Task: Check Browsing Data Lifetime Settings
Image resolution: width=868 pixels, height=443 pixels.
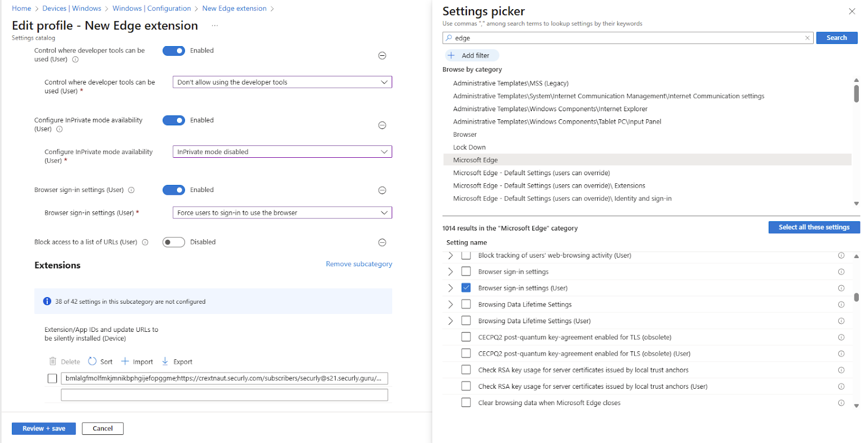Action: coord(466,304)
